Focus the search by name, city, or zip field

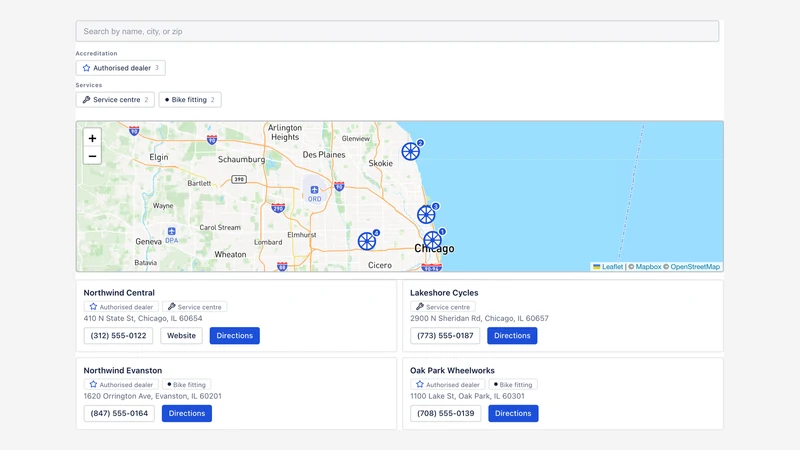[397, 31]
